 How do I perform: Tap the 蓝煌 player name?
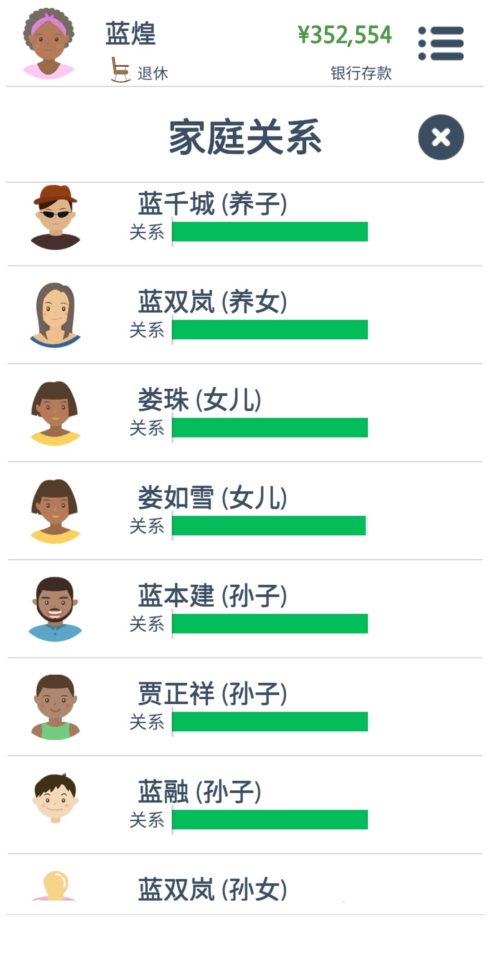pyautogui.click(x=131, y=34)
